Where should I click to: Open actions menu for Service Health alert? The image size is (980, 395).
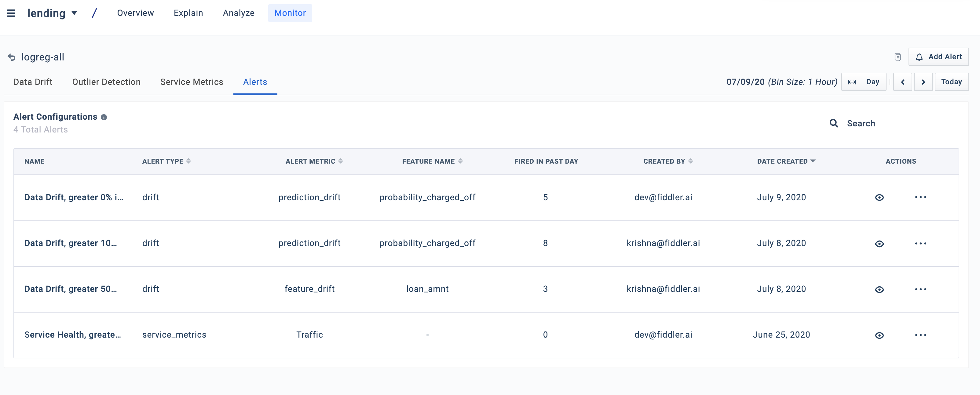pyautogui.click(x=920, y=335)
